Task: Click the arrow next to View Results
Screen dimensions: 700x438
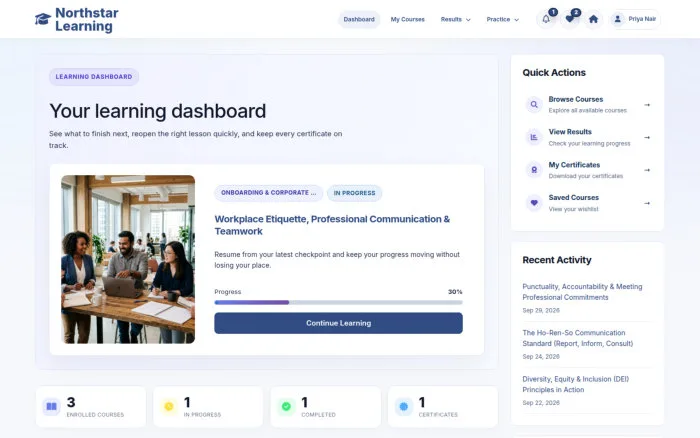Action: click(x=647, y=138)
